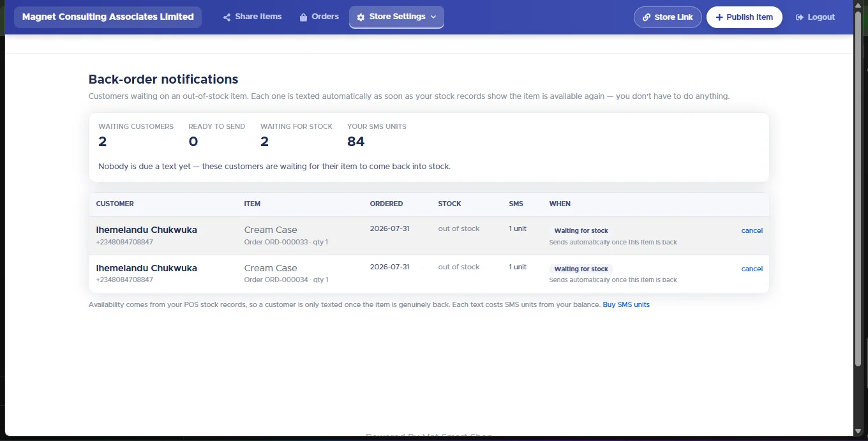
Task: Click Waiting for stock badge for ORD-000034
Action: coord(581,269)
